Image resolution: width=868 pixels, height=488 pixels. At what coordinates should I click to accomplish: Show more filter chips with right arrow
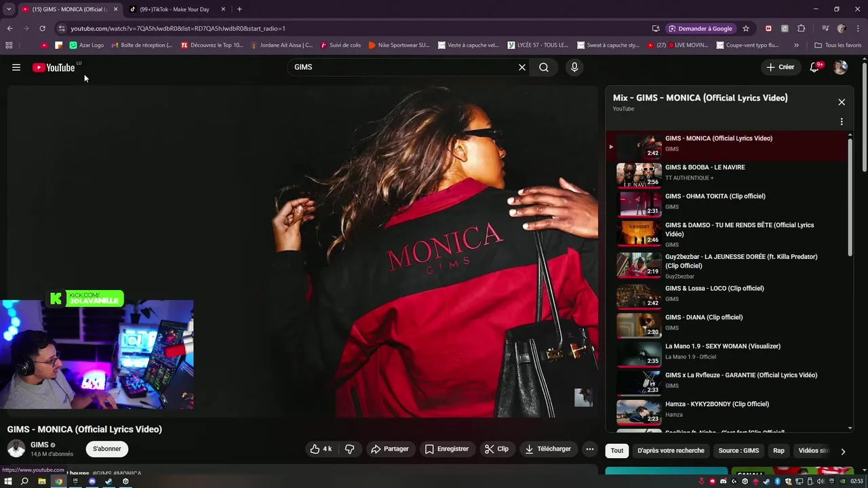point(843,451)
